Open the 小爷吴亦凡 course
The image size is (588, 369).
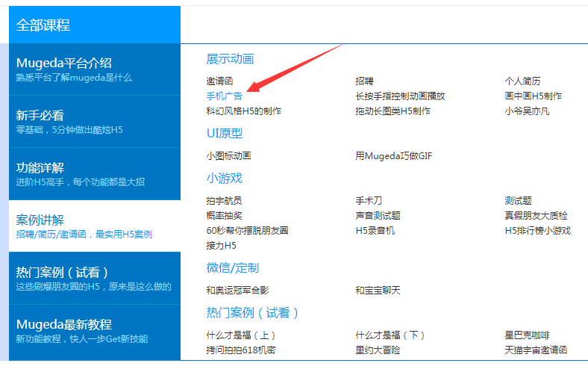tap(527, 111)
